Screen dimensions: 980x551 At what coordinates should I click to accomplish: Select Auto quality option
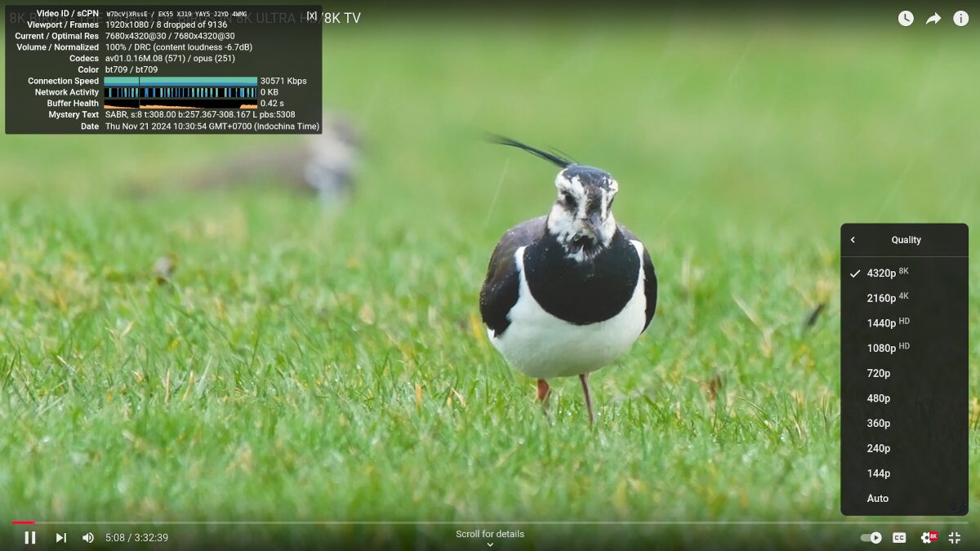(x=905, y=498)
